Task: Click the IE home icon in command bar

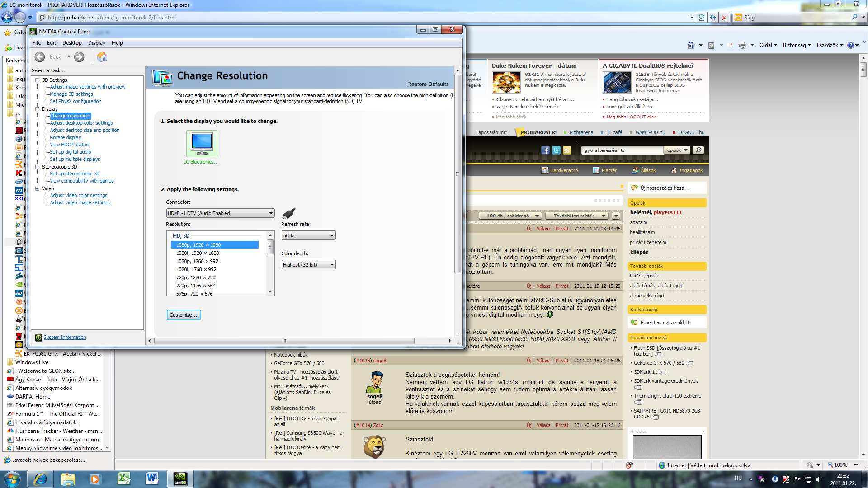Action: (x=691, y=45)
